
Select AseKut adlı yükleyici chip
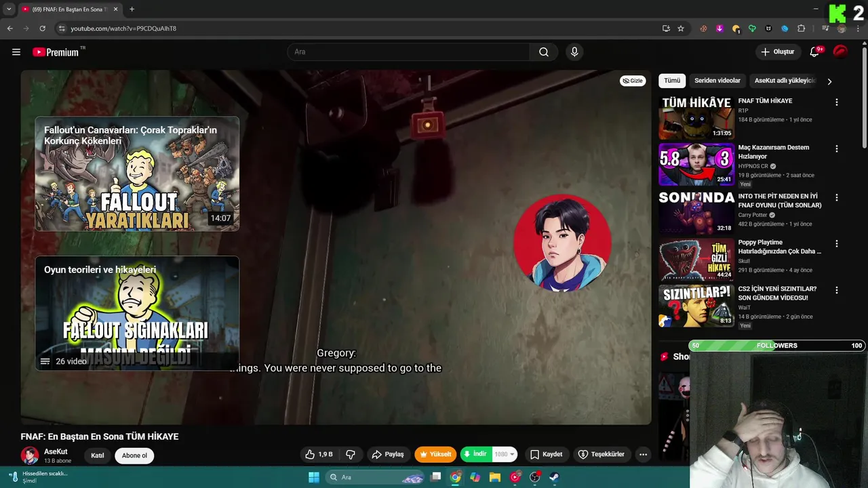pos(785,81)
